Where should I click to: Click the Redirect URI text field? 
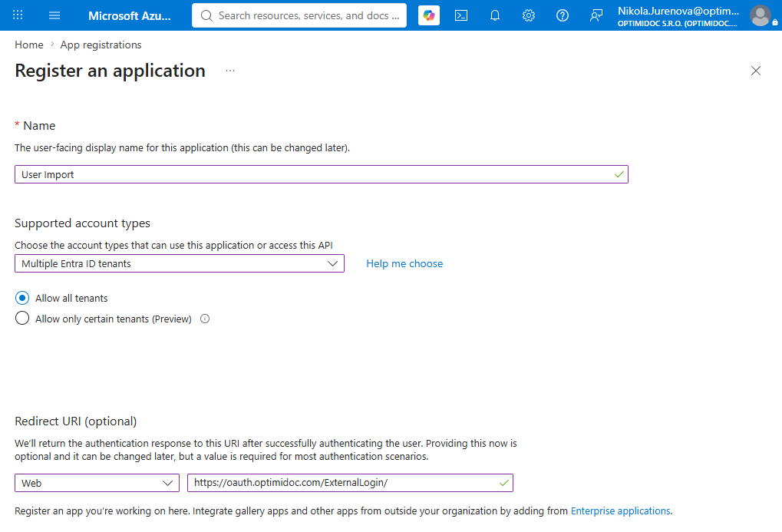(350, 483)
